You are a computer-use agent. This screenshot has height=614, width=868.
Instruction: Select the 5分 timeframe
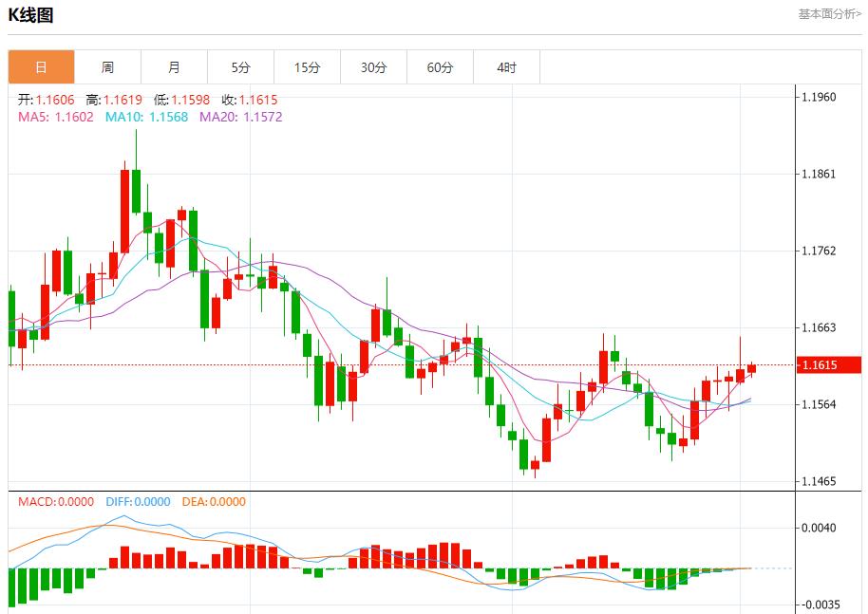tap(240, 66)
